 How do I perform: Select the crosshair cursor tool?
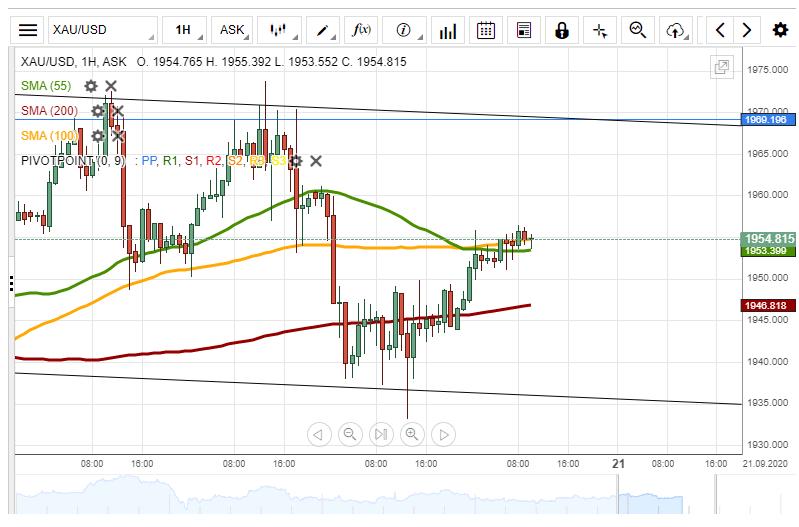tap(600, 30)
